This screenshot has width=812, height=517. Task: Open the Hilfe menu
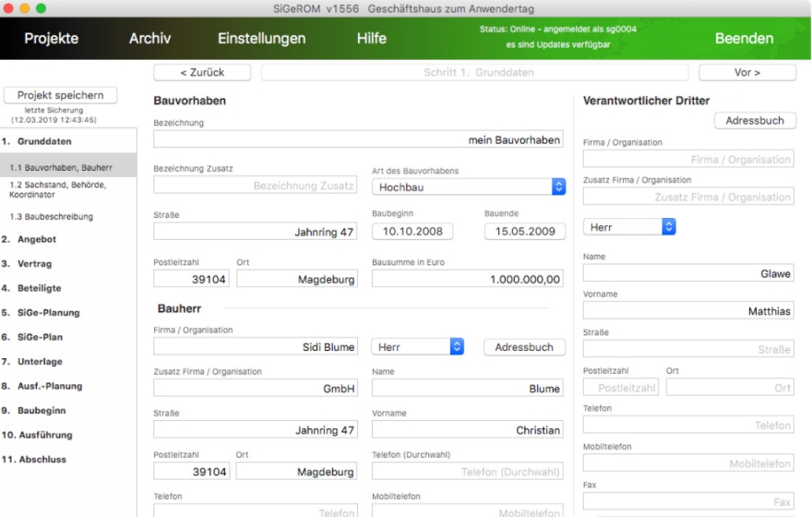tap(371, 39)
